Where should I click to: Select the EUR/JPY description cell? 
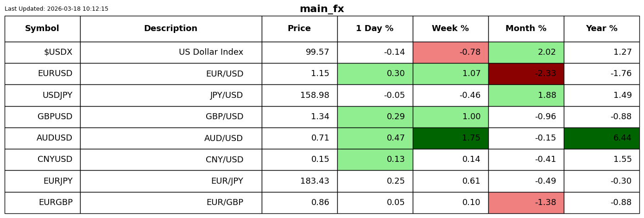pyautogui.click(x=171, y=181)
